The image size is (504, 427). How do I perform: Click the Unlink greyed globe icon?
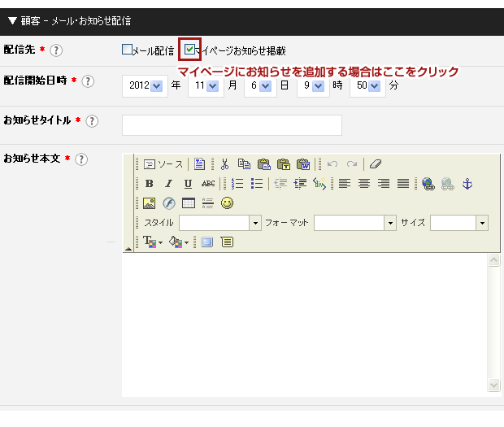448,184
